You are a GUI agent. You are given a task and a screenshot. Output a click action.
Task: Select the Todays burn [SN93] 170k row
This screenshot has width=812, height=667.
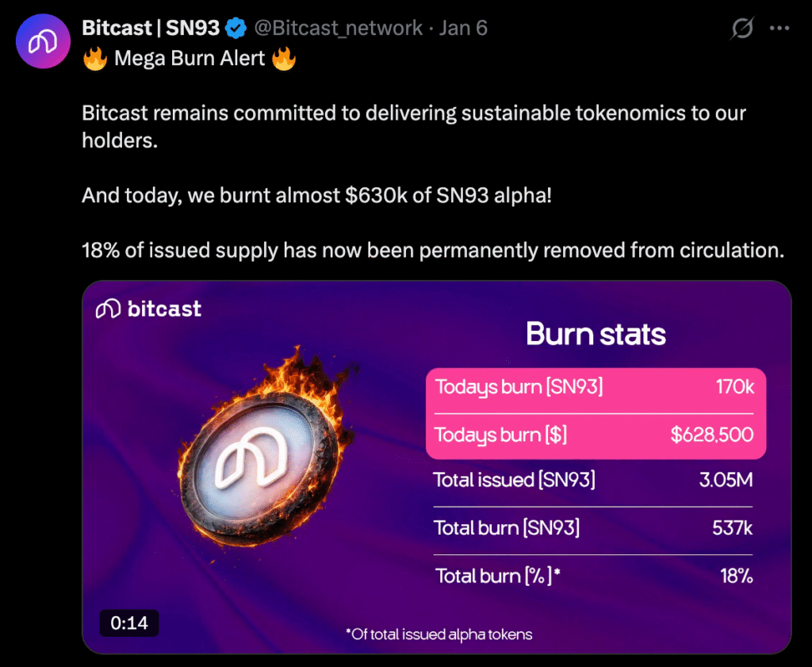click(594, 388)
